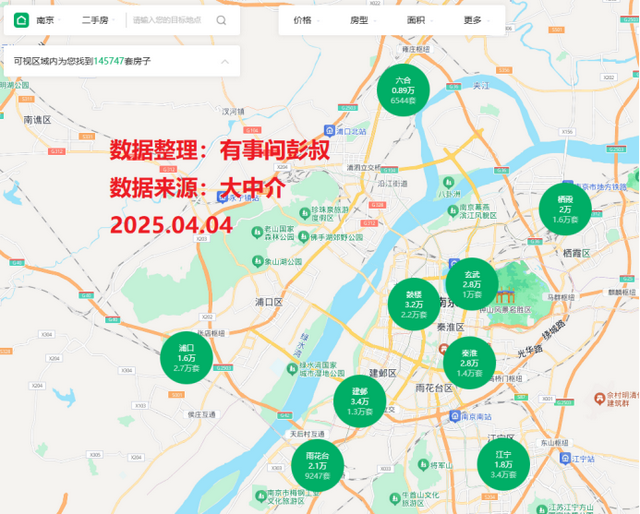640x514 pixels.
Task: Click the 将军山 park icon
Action: 423,465
